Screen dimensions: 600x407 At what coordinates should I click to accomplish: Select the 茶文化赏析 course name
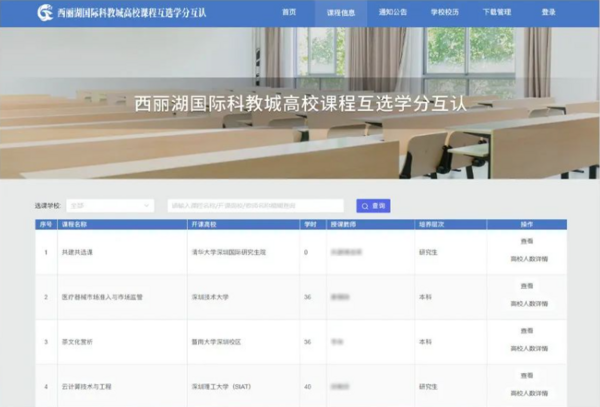(77, 342)
